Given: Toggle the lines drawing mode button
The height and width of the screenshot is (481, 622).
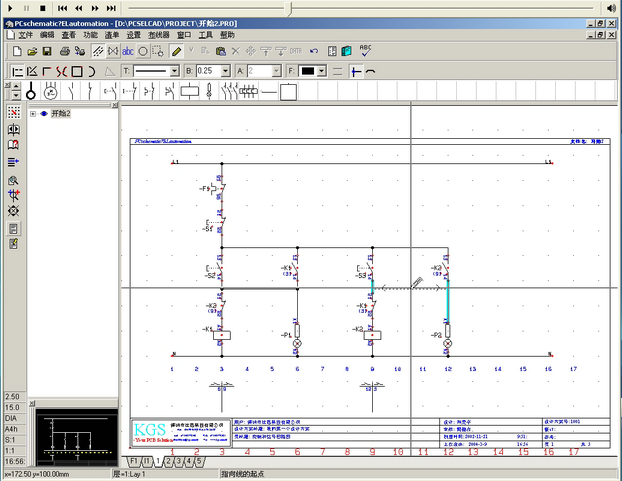Looking at the screenshot, I should click(95, 50).
